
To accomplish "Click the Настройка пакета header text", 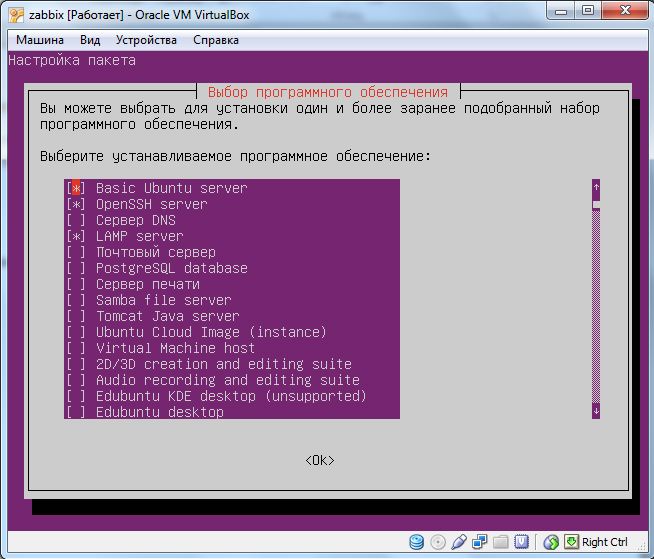I will tap(72, 60).
